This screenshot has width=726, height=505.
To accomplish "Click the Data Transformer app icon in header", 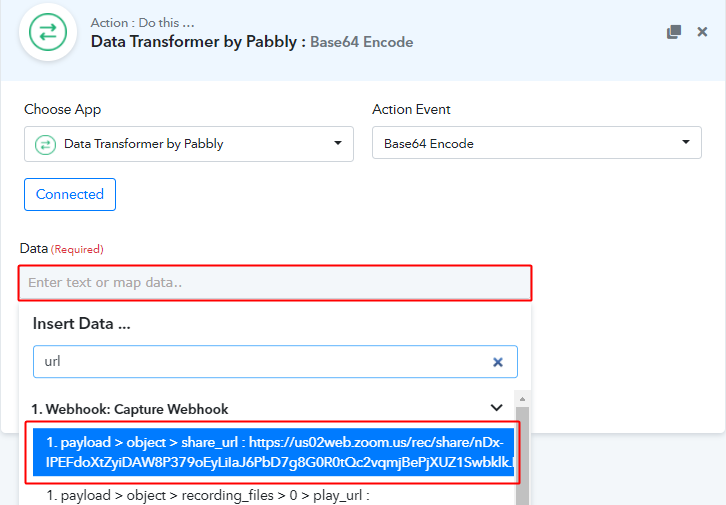I will 48,32.
